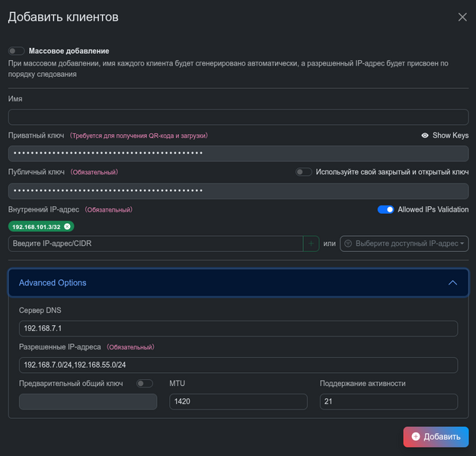
Task: Focus the private key field
Action: pyautogui.click(x=238, y=154)
